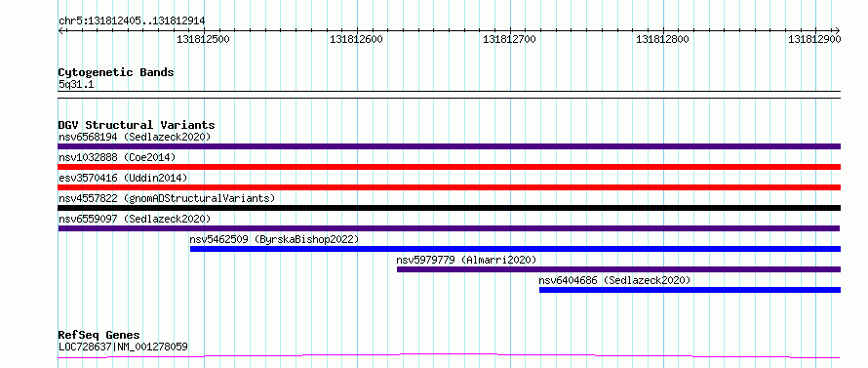Open gene label LOC728637|NM_001278059
The image size is (868, 368).
click(x=123, y=348)
